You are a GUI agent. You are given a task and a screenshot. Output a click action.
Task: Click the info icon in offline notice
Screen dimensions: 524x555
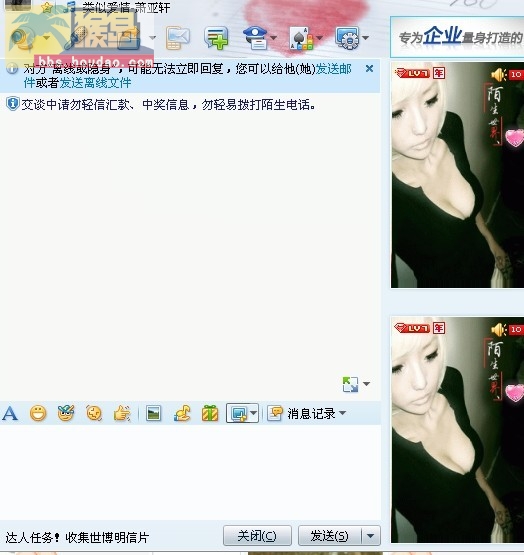click(x=12, y=68)
